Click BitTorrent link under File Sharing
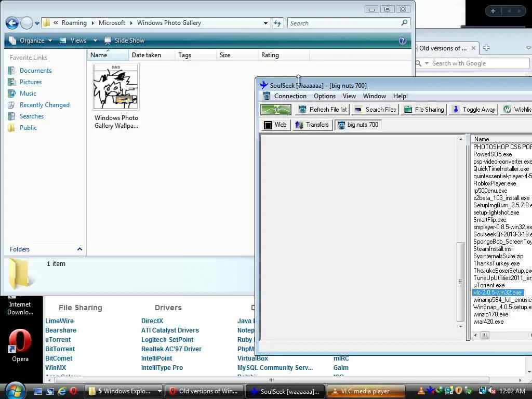This screenshot has width=532, height=399. (x=60, y=349)
